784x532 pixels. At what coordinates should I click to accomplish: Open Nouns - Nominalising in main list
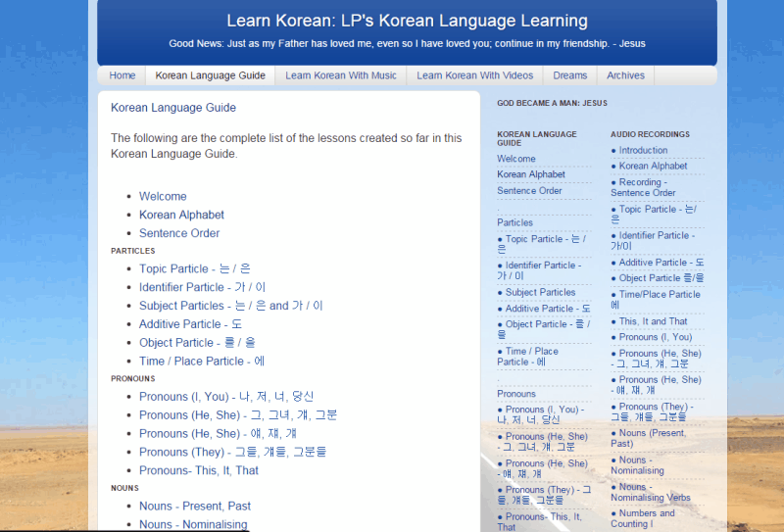[193, 524]
